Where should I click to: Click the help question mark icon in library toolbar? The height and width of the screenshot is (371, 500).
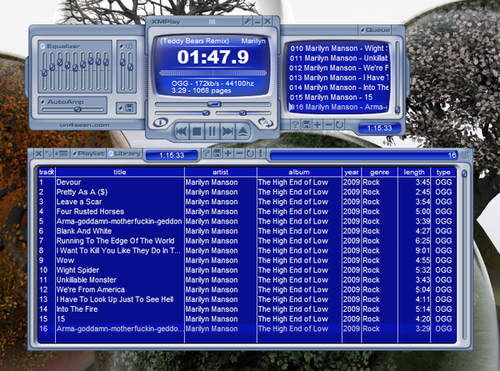coord(207,153)
